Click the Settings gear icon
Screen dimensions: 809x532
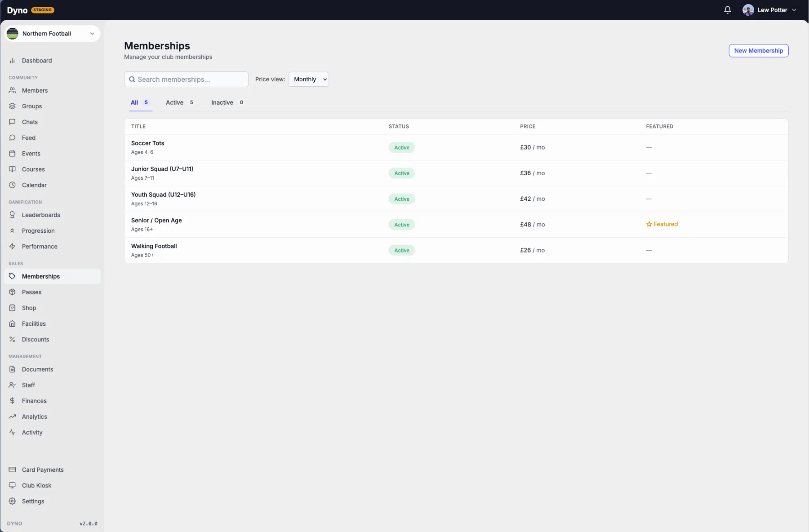coord(12,501)
